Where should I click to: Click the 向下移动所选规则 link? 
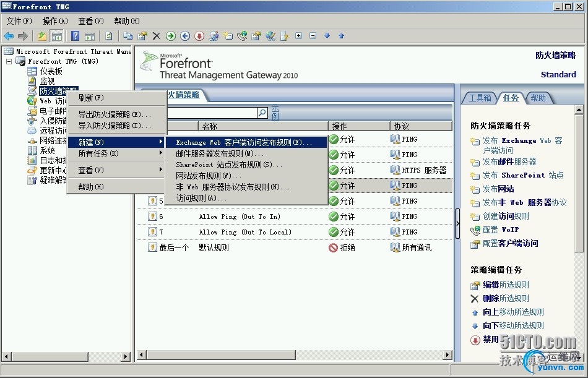tap(513, 326)
